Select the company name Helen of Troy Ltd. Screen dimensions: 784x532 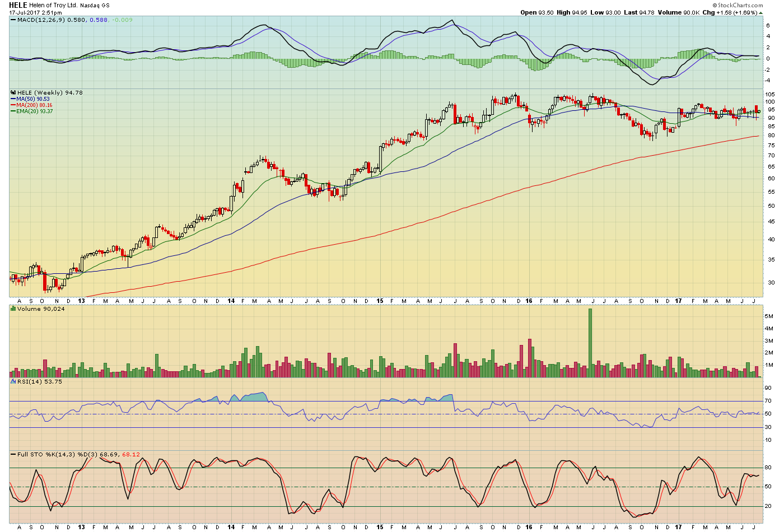53,6
